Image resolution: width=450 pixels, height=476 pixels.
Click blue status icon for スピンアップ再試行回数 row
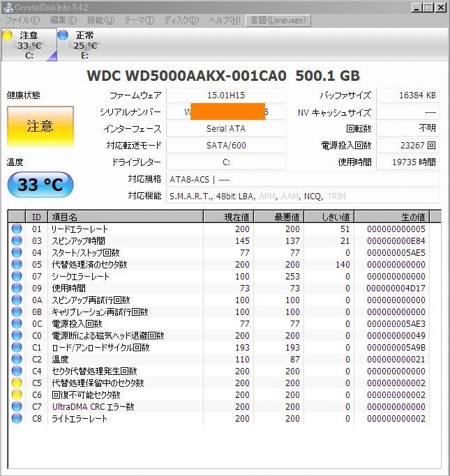tap(17, 300)
